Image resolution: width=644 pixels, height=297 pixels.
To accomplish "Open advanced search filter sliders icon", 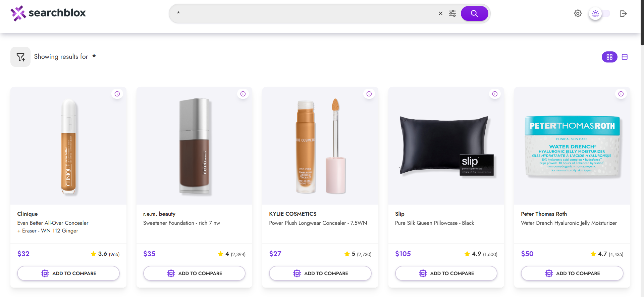I will click(x=452, y=13).
